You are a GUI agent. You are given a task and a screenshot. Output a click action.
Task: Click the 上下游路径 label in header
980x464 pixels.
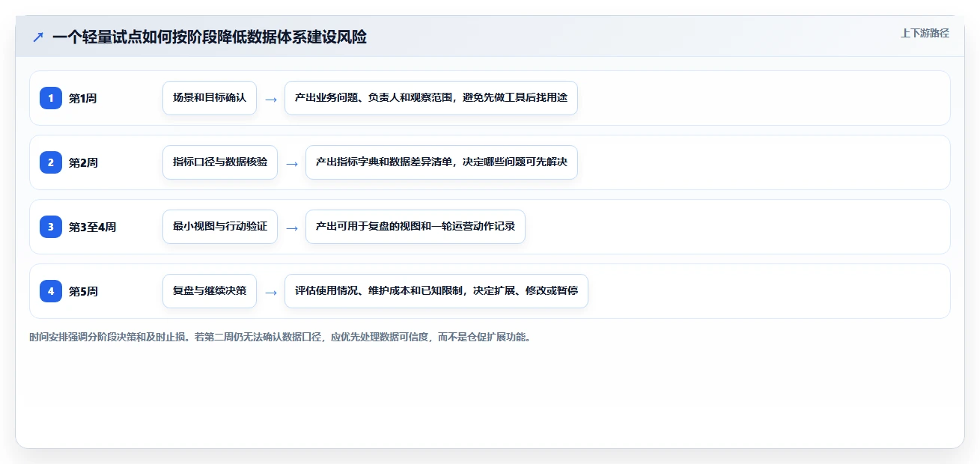click(x=925, y=33)
